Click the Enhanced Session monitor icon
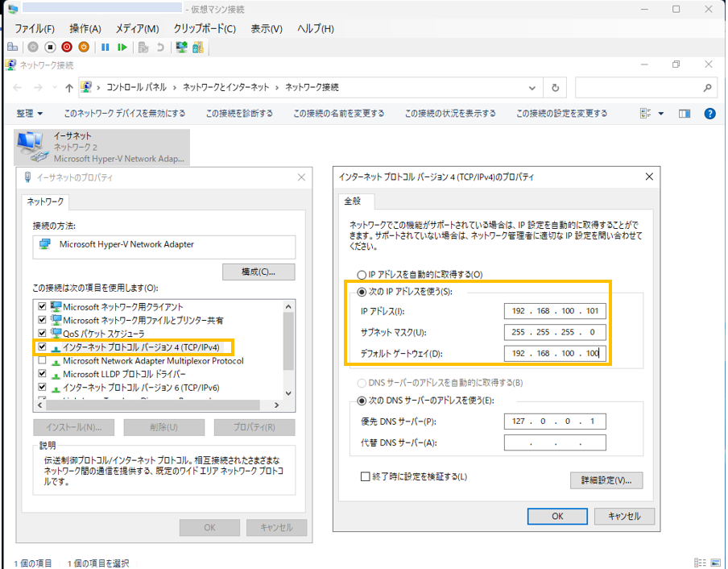The width and height of the screenshot is (728, 569). click(x=181, y=47)
